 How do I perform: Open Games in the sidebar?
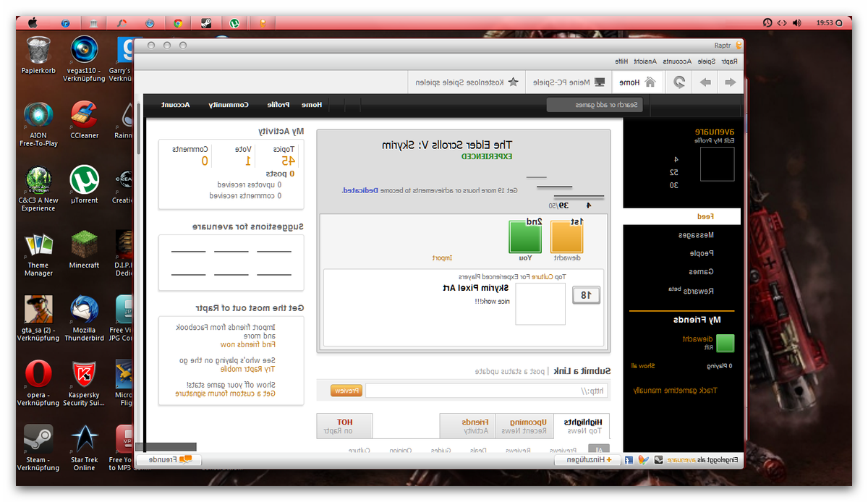pyautogui.click(x=702, y=272)
